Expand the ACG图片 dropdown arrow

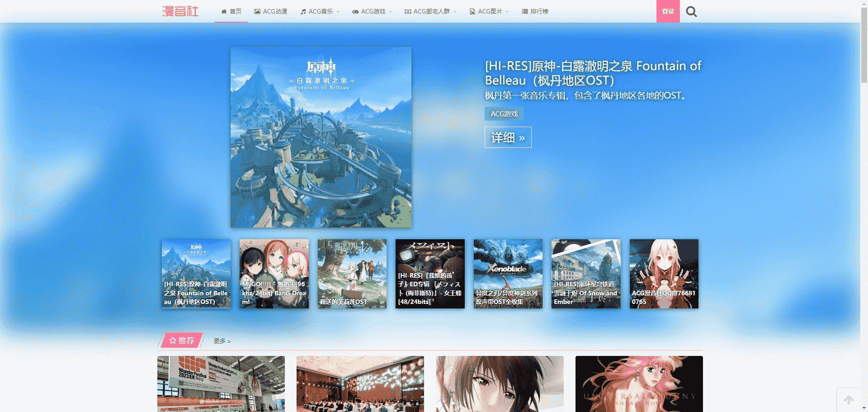click(507, 12)
